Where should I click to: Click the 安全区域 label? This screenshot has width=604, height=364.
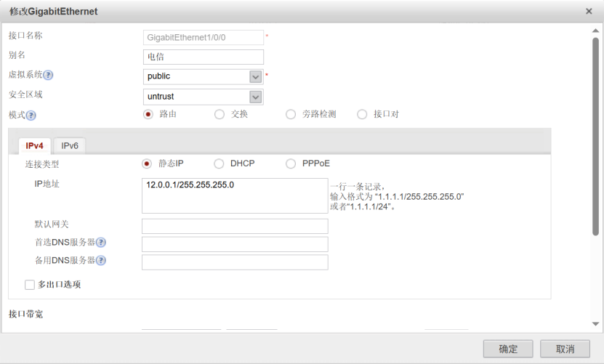[x=25, y=94]
